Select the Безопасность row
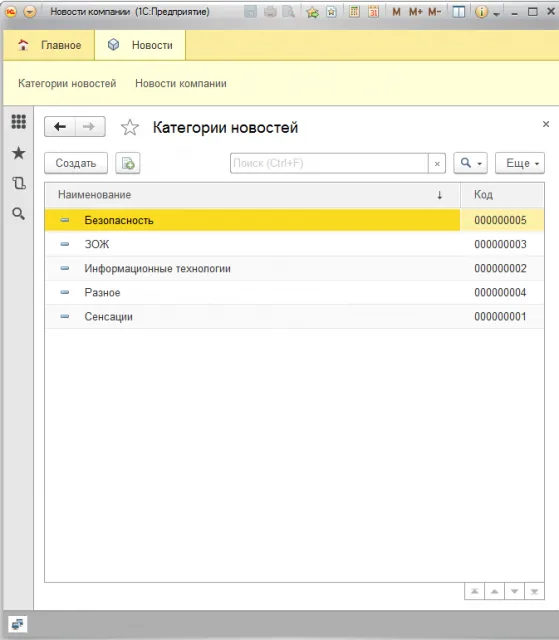 294,220
